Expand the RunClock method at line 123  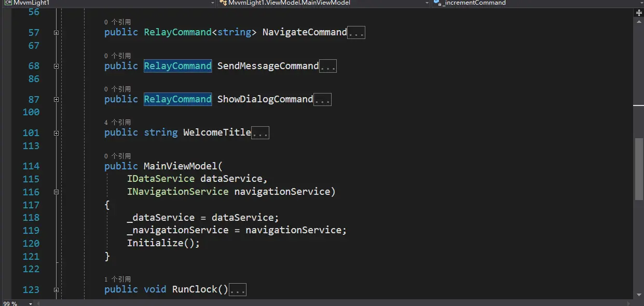[56, 290]
